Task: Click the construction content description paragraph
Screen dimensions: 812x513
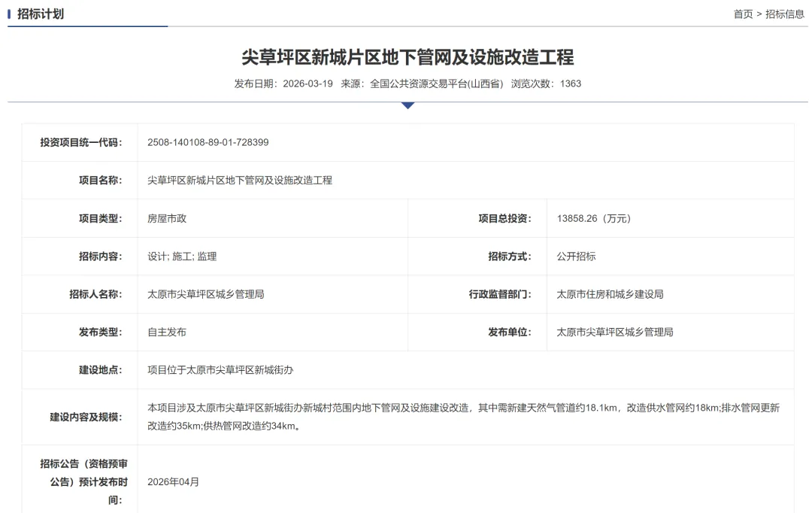Action: coord(463,417)
